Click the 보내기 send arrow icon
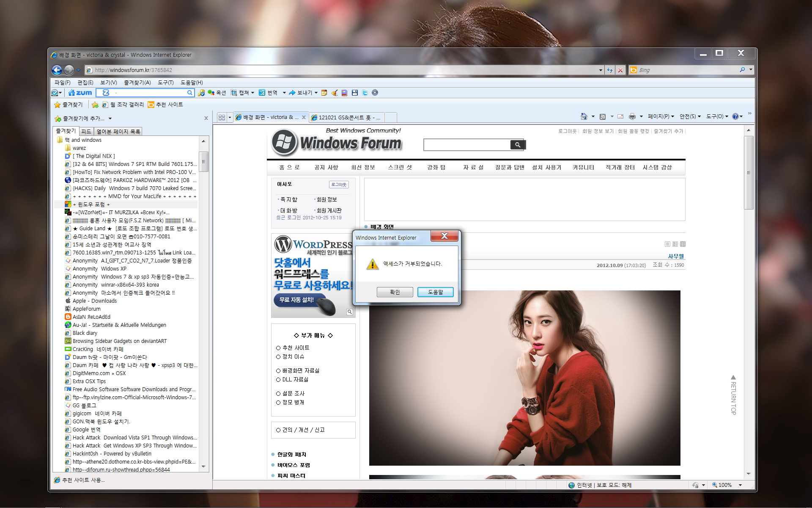 click(292, 93)
